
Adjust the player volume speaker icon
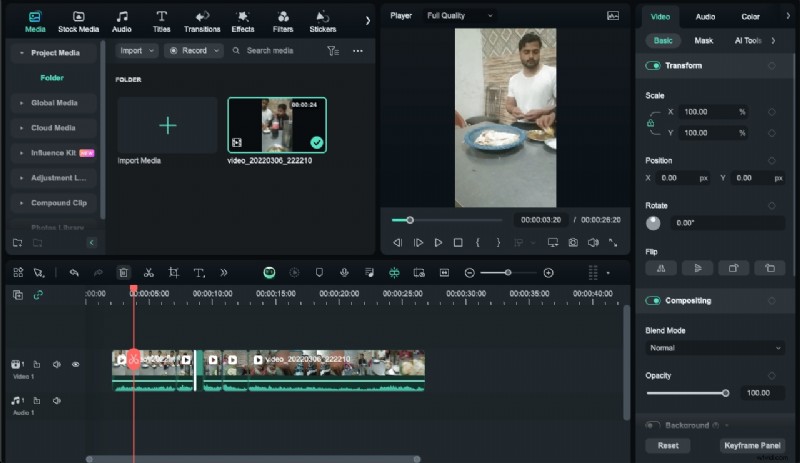click(593, 242)
